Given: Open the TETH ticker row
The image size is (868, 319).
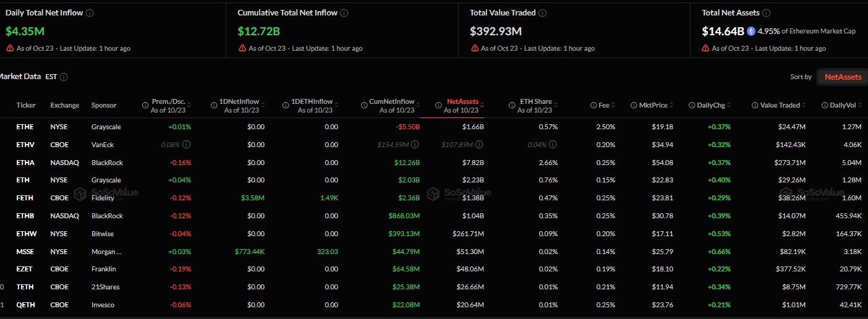Looking at the screenshot, I should [x=25, y=287].
